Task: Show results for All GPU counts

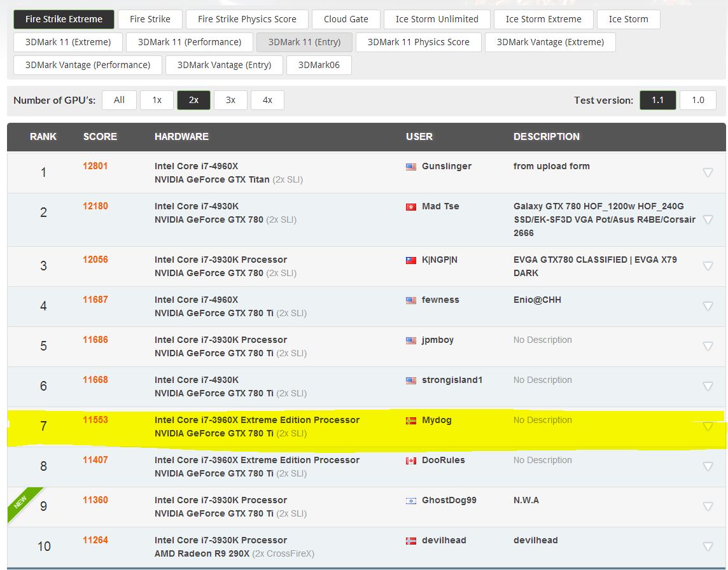Action: click(120, 101)
